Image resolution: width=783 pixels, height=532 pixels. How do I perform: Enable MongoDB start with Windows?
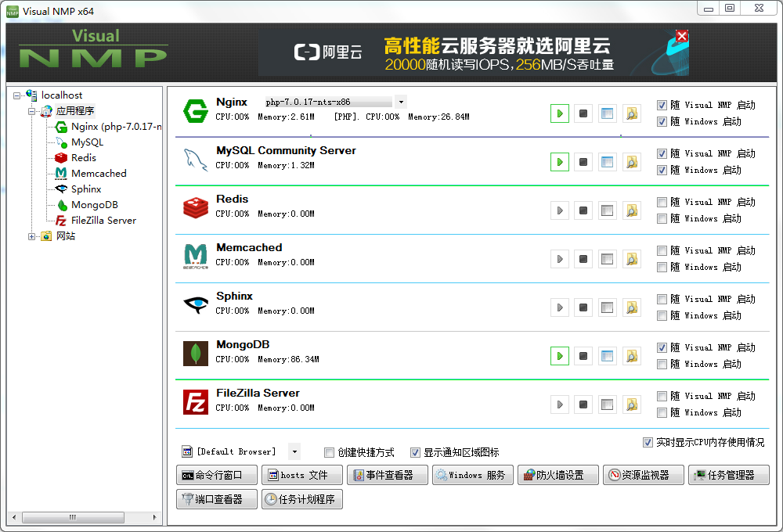pyautogui.click(x=662, y=365)
